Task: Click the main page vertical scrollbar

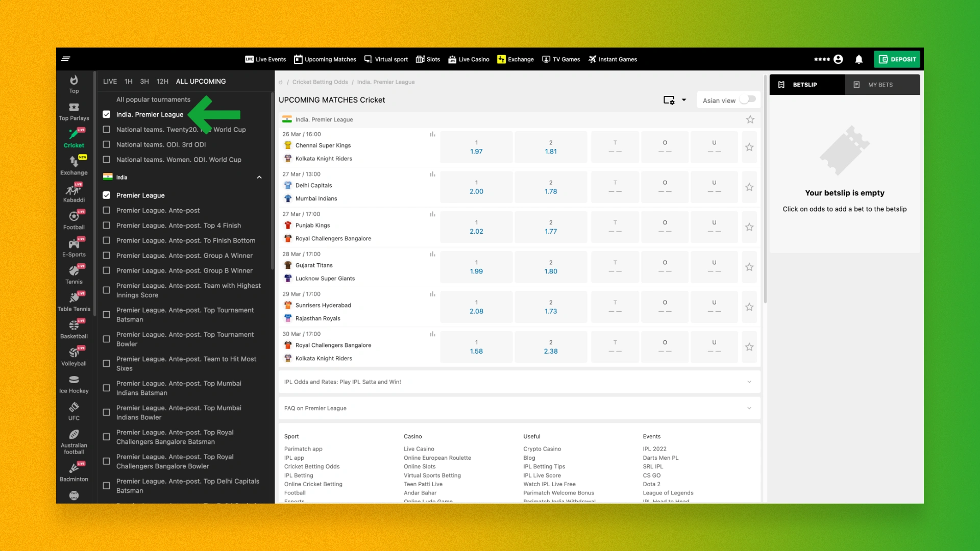Action: pyautogui.click(x=765, y=189)
